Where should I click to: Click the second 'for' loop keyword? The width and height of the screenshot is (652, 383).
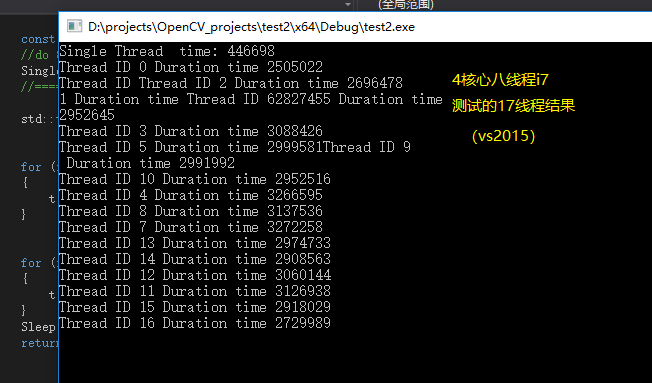pos(31,263)
